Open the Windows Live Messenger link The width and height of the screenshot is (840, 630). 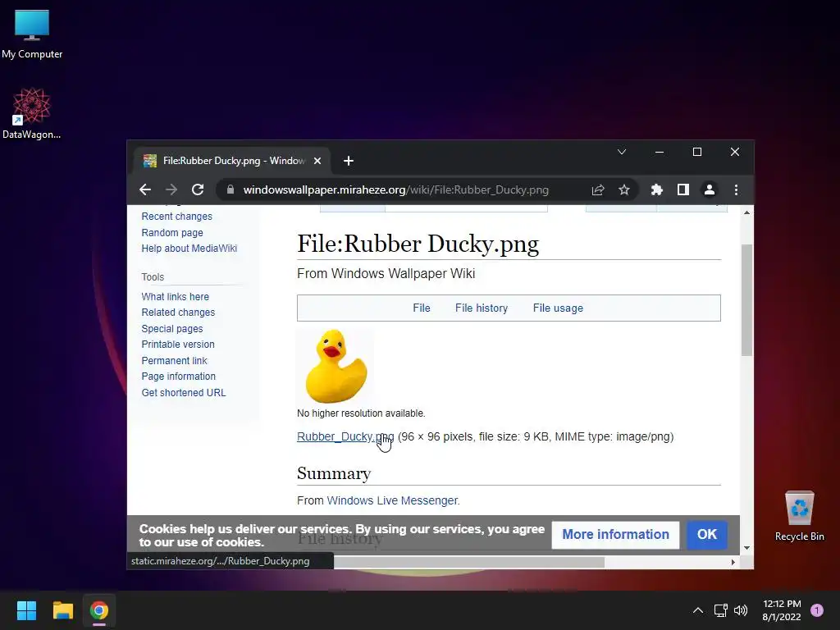tap(392, 500)
